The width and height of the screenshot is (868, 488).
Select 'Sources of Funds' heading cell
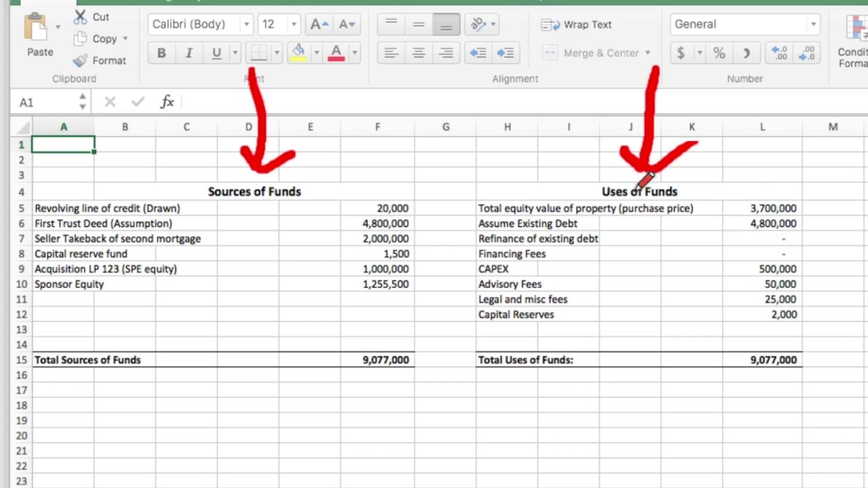click(254, 192)
